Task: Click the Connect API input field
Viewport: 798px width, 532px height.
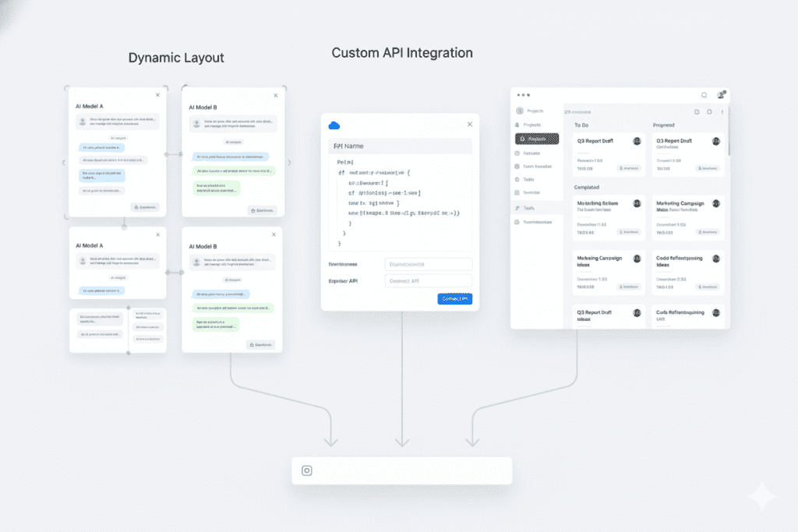Action: click(428, 281)
